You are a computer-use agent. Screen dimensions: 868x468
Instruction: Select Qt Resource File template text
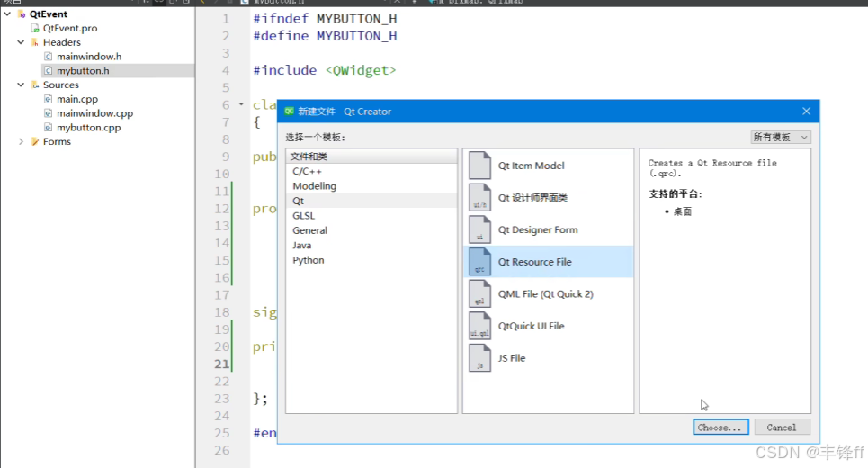(535, 262)
